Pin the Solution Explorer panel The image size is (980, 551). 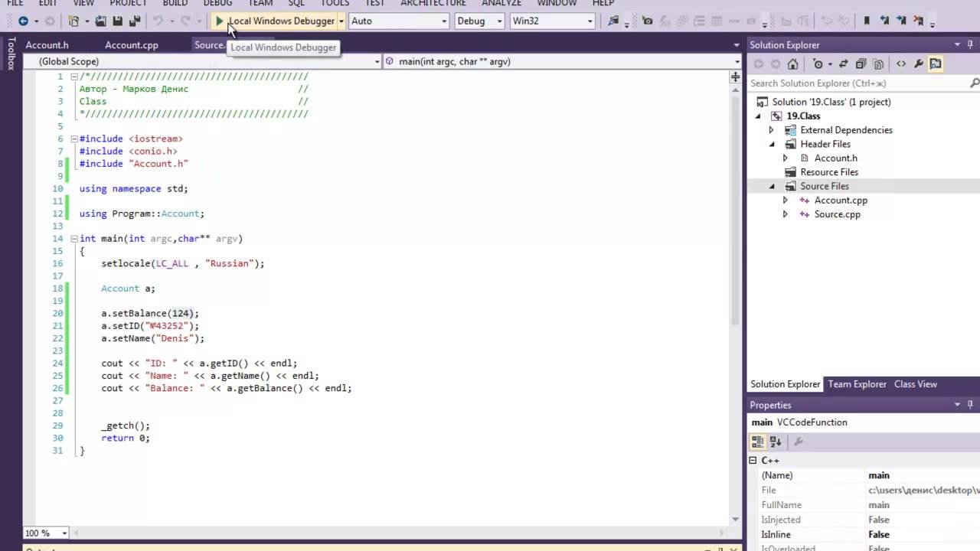point(969,45)
